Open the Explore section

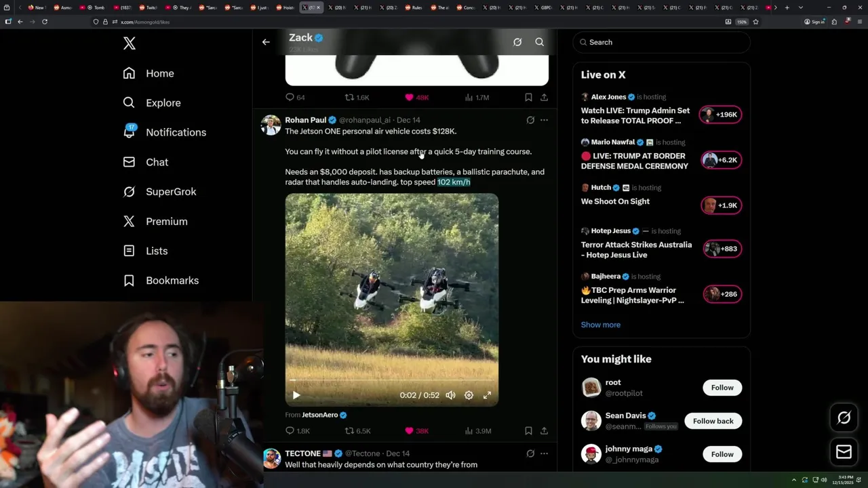[152, 103]
